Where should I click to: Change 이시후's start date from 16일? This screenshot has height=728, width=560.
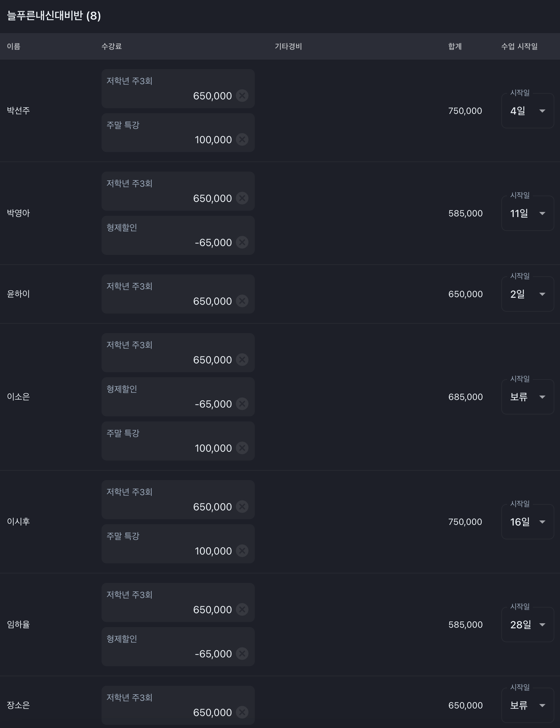coord(528,522)
